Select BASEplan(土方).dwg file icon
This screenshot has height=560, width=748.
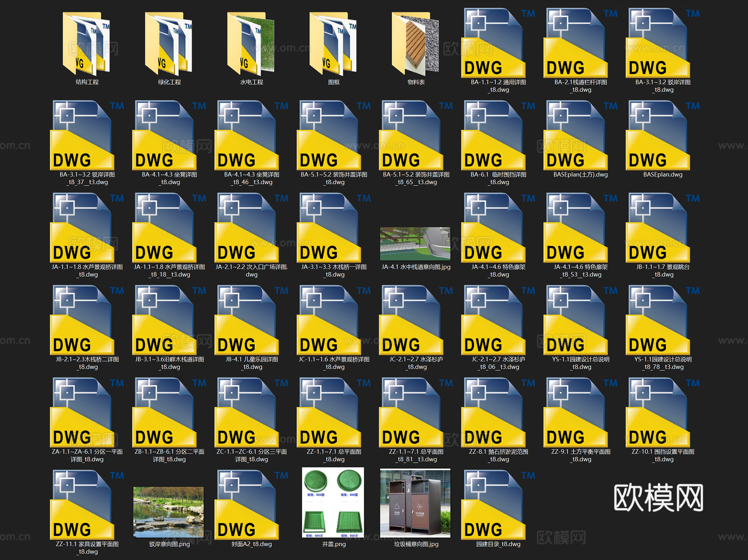point(580,135)
